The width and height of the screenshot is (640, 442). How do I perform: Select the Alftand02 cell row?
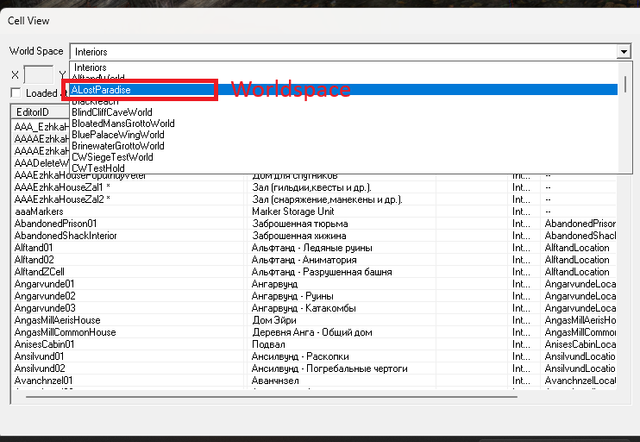[x=34, y=260]
